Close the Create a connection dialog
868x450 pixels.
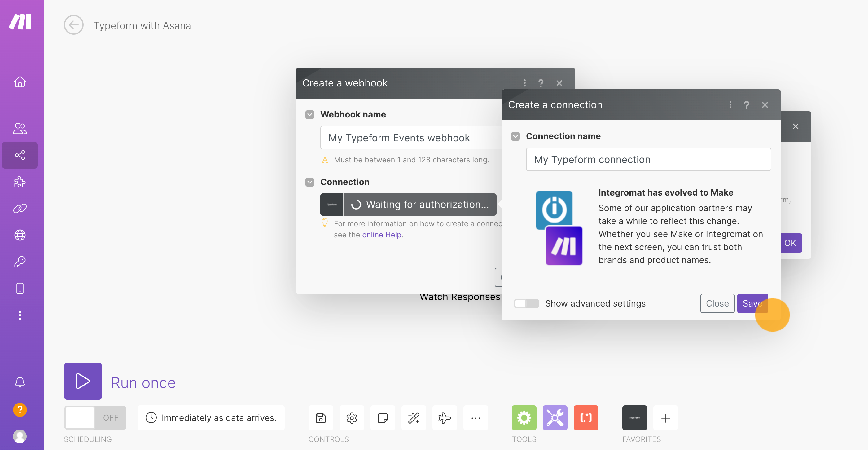click(x=765, y=104)
